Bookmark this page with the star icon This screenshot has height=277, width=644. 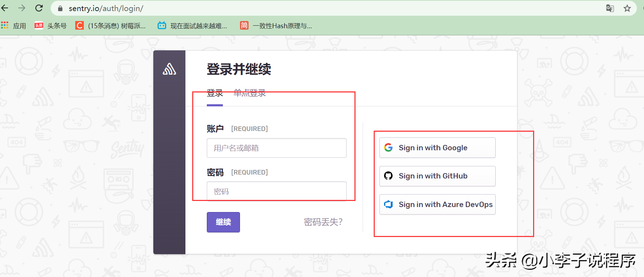[627, 8]
